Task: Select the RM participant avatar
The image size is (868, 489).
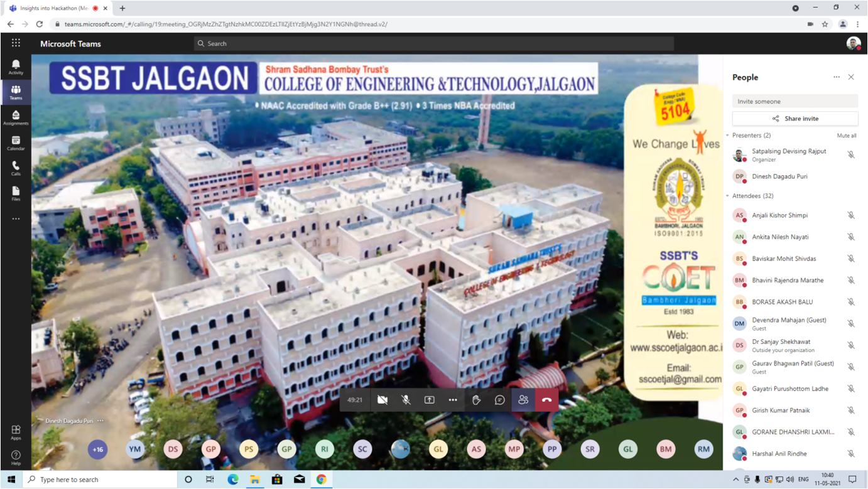Action: 703,449
